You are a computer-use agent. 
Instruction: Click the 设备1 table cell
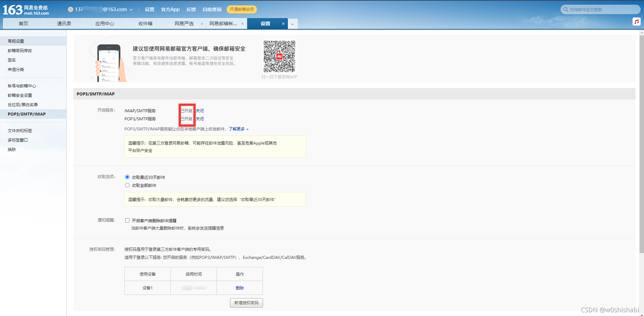tap(148, 288)
